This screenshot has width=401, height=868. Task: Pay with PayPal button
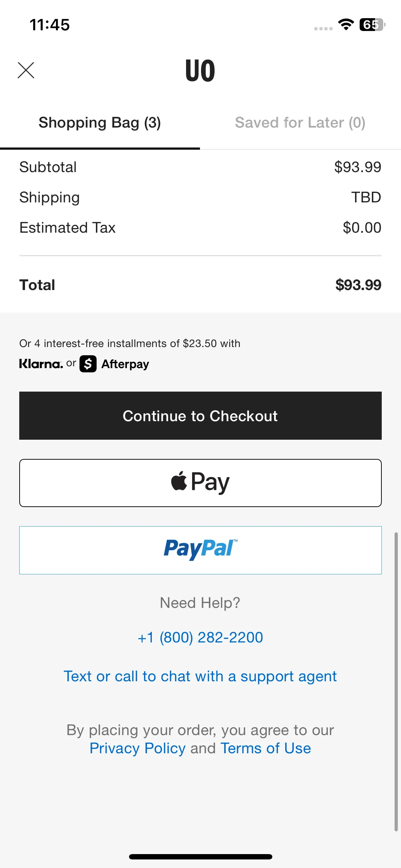[x=200, y=550]
